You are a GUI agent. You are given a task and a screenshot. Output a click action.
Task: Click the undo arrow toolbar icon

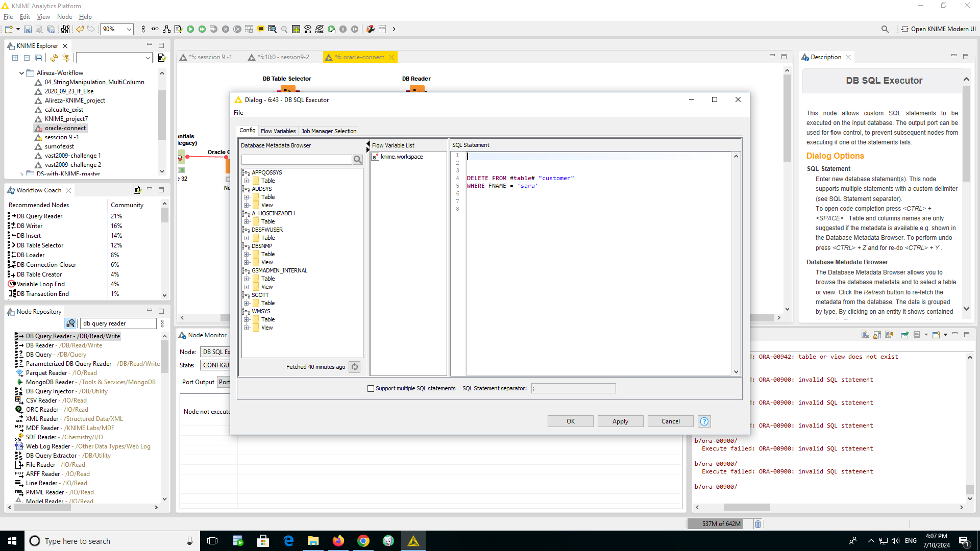(x=80, y=29)
